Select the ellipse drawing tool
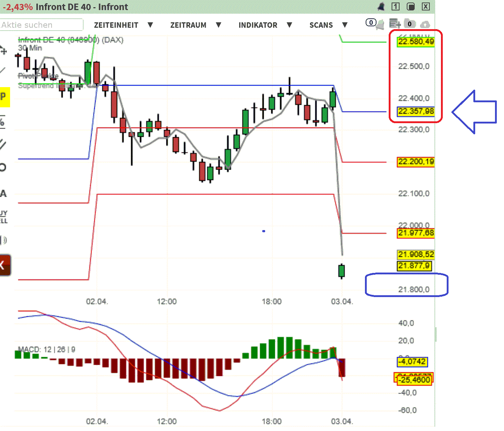Screen dimensions: 504x431 [3, 166]
